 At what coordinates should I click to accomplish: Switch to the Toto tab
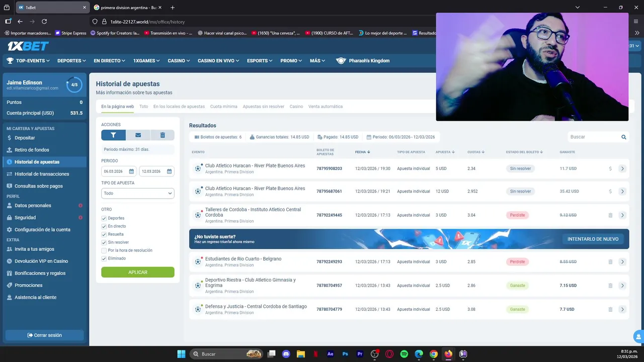click(144, 107)
